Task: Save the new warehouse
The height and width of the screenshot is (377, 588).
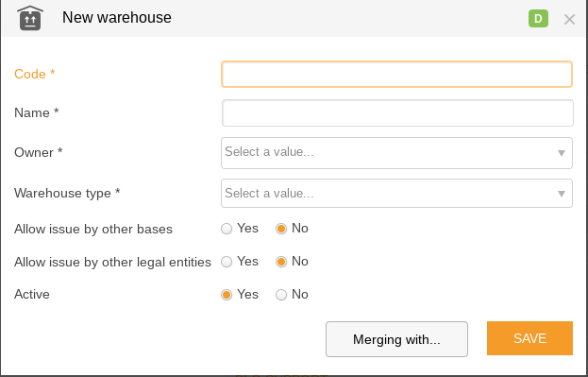Action: [x=529, y=338]
